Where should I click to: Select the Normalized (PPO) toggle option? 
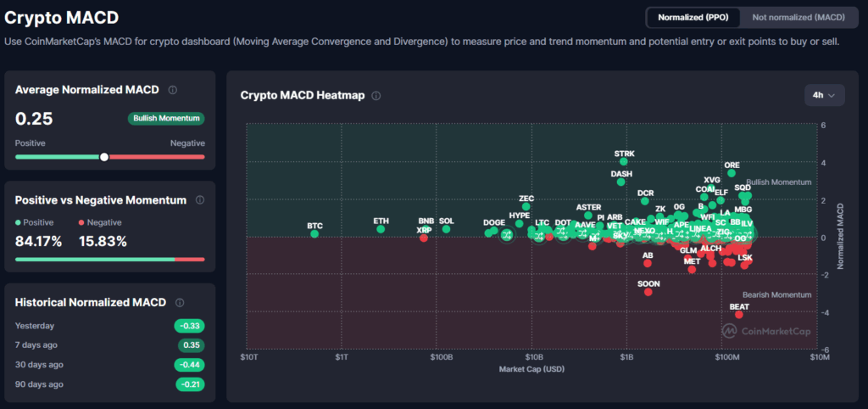point(693,18)
